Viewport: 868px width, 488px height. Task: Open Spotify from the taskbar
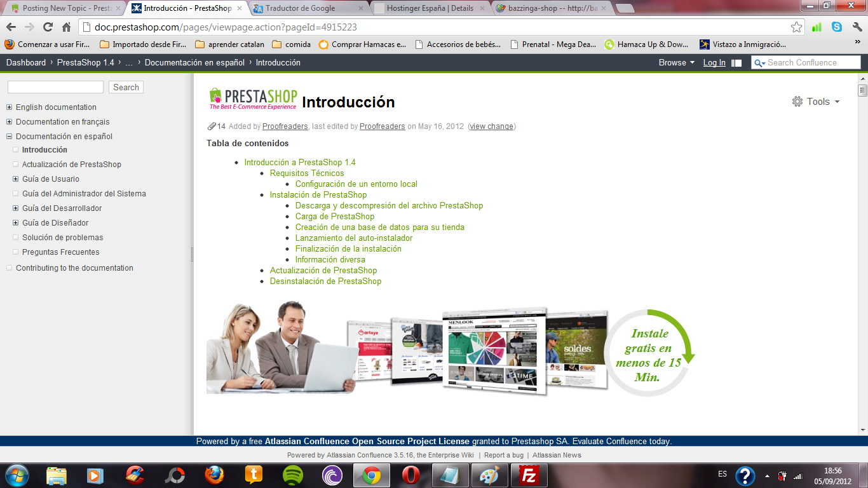coord(292,475)
